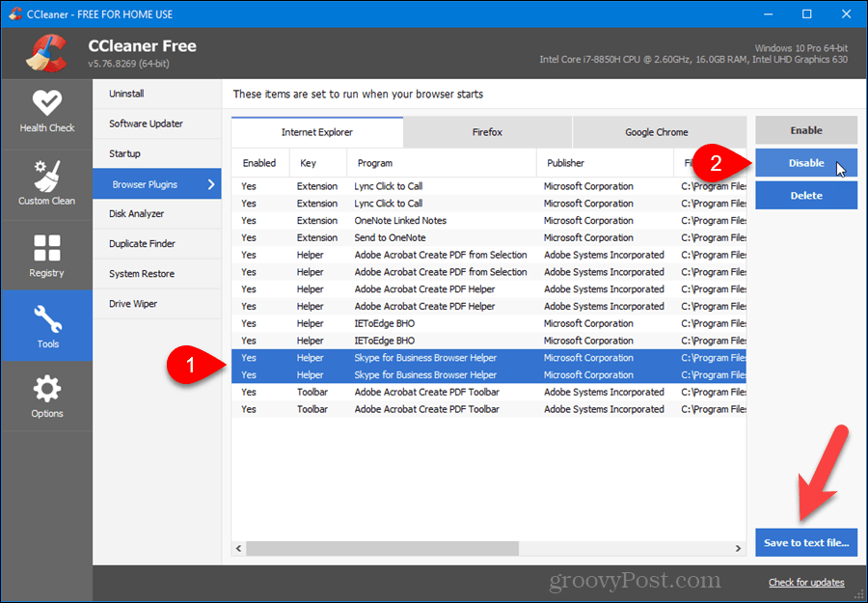
Task: Minimize the CCleaner window
Action: (x=768, y=14)
